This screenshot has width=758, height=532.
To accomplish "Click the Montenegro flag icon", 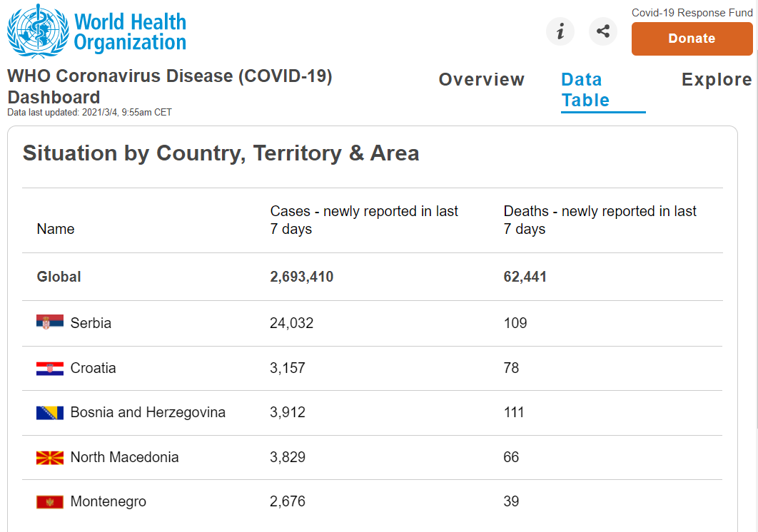I will coord(50,502).
